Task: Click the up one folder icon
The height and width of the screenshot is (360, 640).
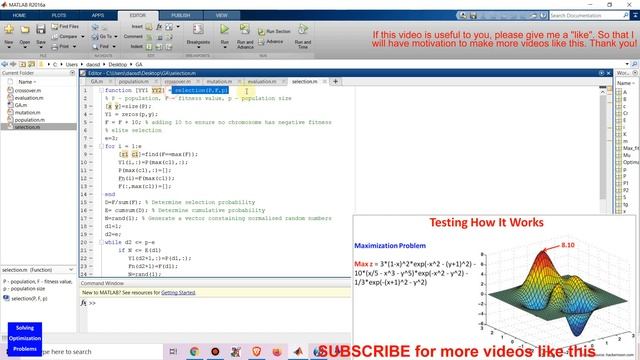Action: (22, 64)
